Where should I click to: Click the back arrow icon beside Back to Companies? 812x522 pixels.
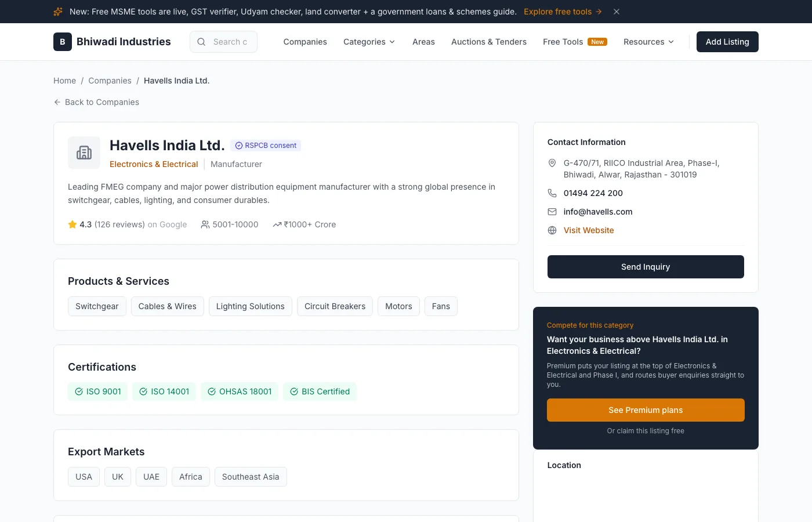[x=57, y=102]
